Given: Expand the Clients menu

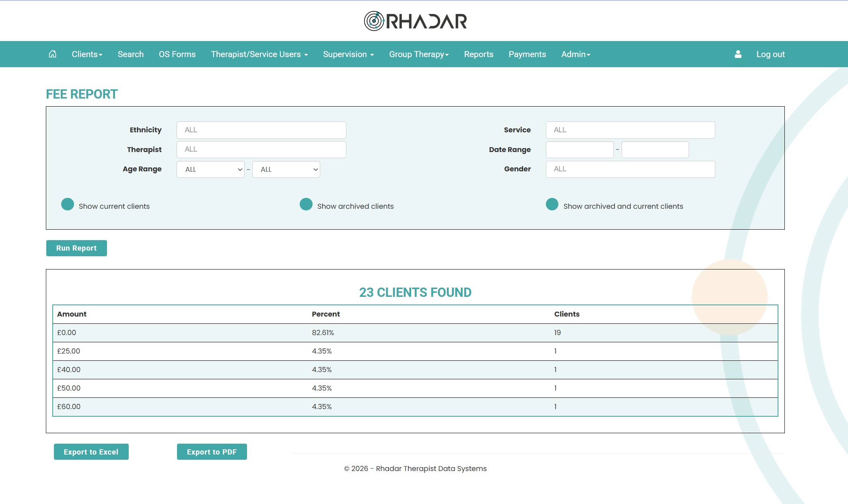Looking at the screenshot, I should tap(87, 54).
